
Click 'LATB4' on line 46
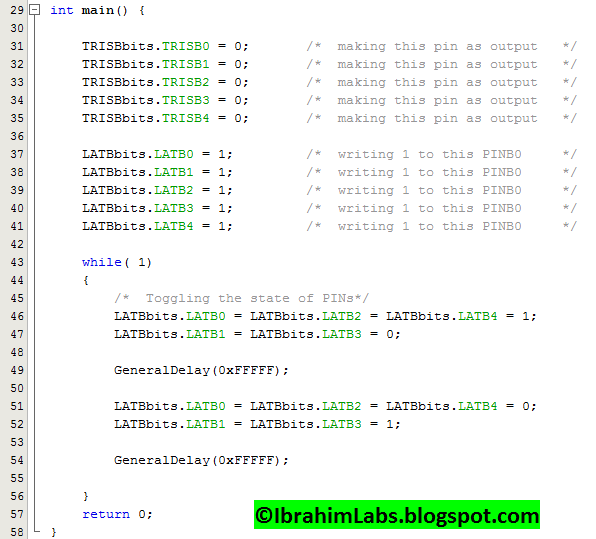coord(478,316)
